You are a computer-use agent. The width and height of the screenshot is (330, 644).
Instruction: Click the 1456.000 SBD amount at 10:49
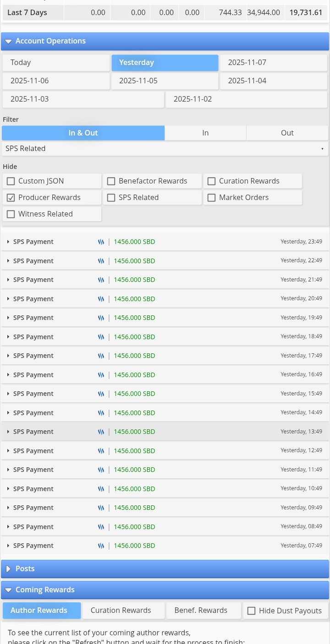(134, 489)
